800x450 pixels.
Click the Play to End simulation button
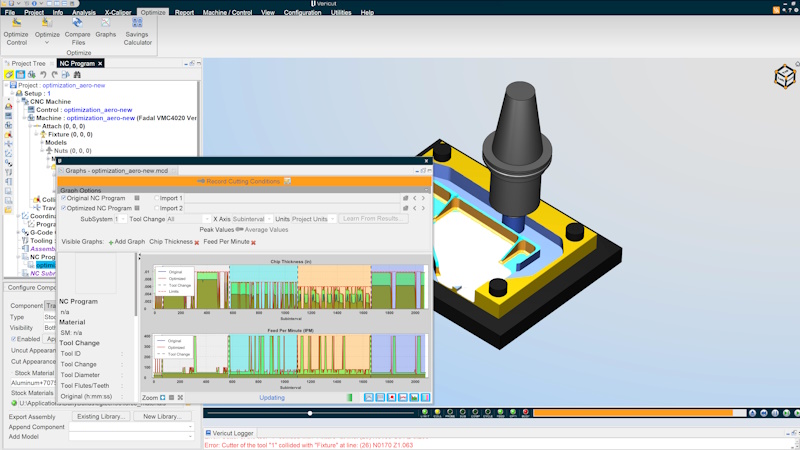tap(796, 413)
